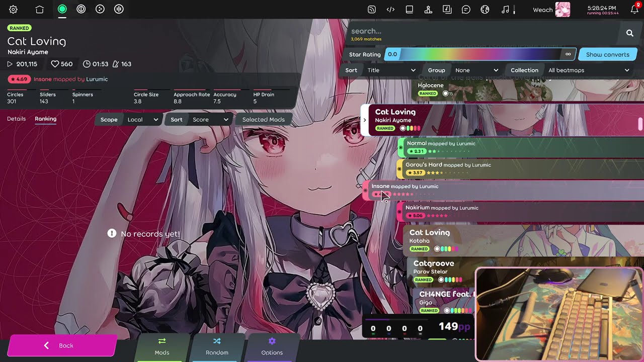Open settings from the gear icon

(x=14, y=10)
